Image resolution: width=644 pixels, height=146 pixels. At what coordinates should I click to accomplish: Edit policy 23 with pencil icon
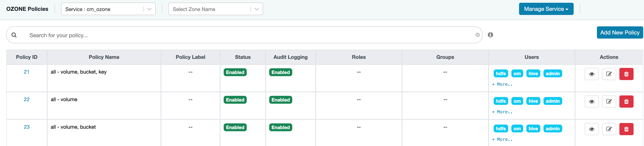coord(609,129)
